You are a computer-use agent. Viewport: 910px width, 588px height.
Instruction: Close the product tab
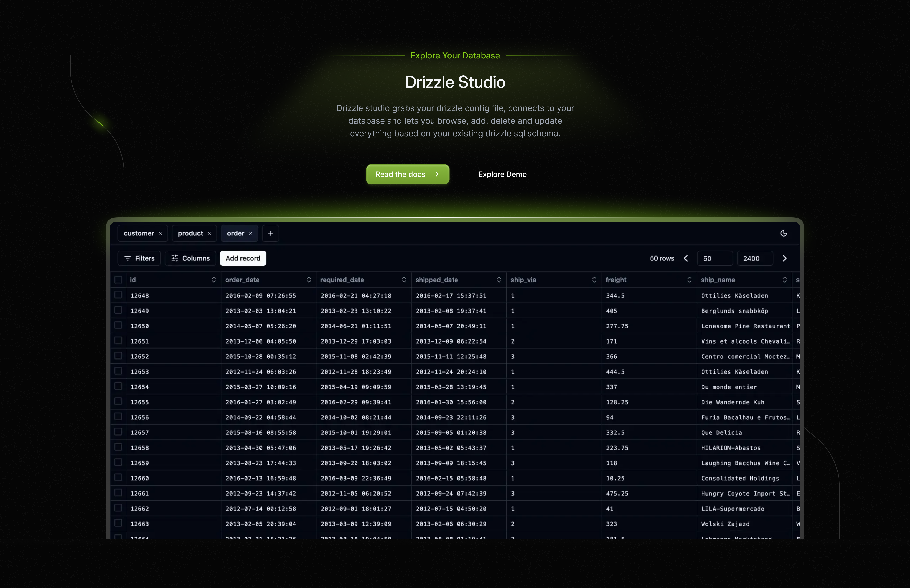[209, 233]
